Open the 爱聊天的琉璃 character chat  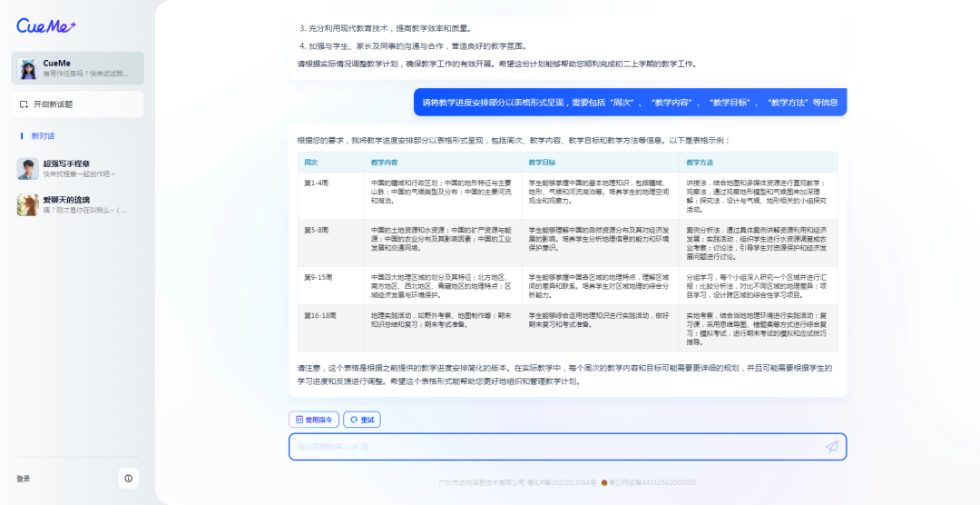(77, 204)
